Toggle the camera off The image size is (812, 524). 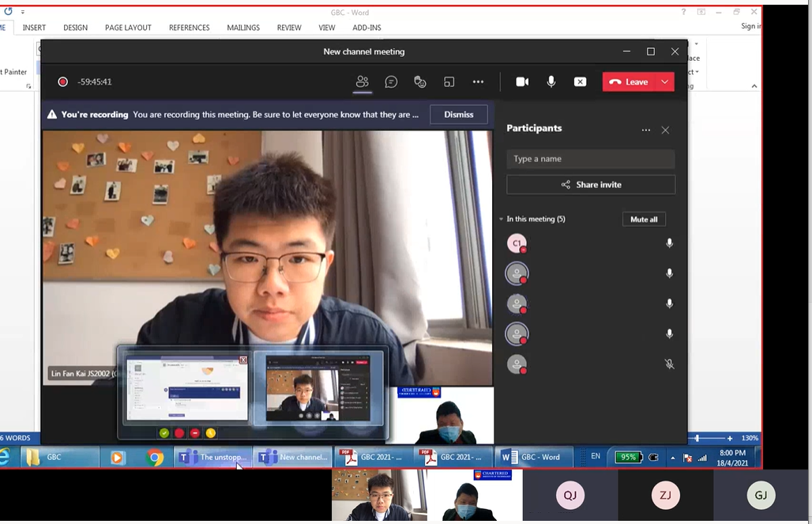pos(522,81)
